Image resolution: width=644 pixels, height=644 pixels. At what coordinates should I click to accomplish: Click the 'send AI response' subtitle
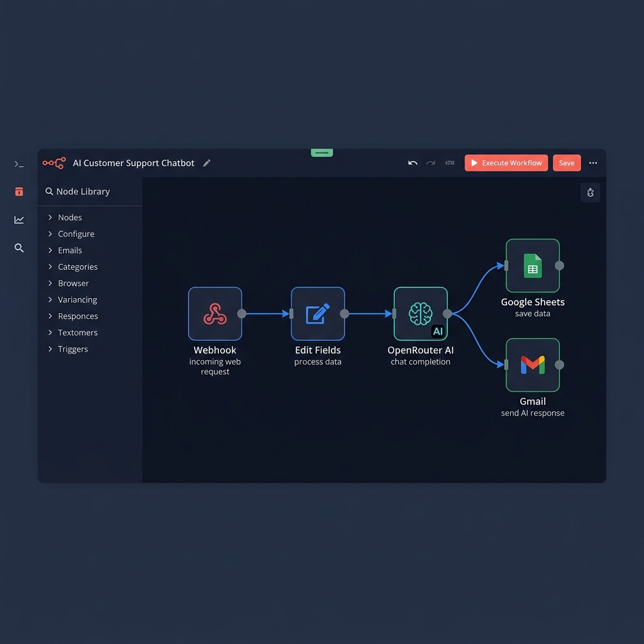coord(533,413)
